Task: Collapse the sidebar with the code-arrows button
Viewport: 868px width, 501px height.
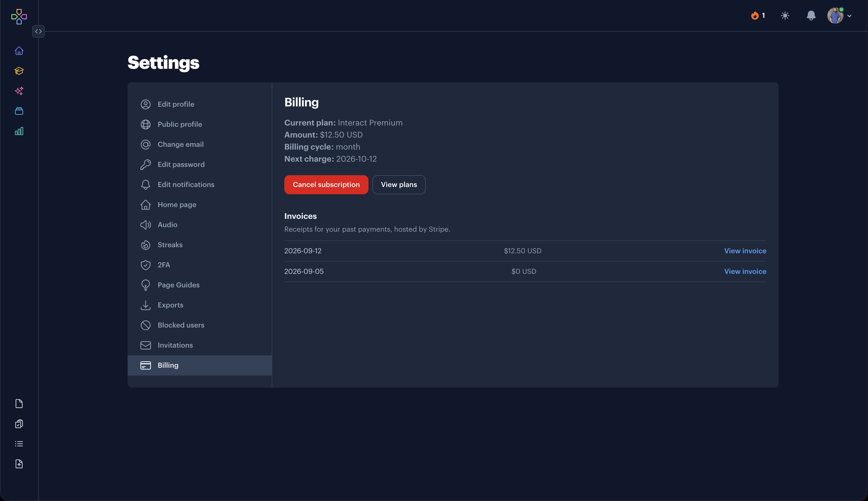Action: click(38, 31)
